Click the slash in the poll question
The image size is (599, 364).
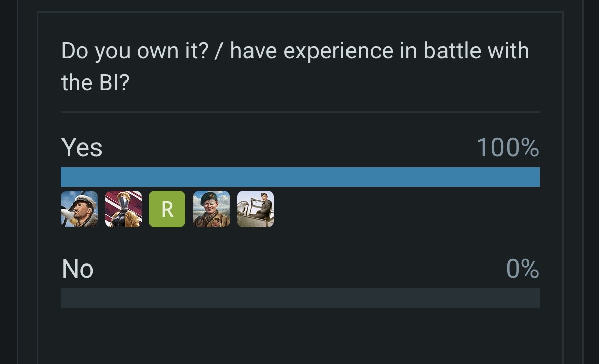coord(218,51)
